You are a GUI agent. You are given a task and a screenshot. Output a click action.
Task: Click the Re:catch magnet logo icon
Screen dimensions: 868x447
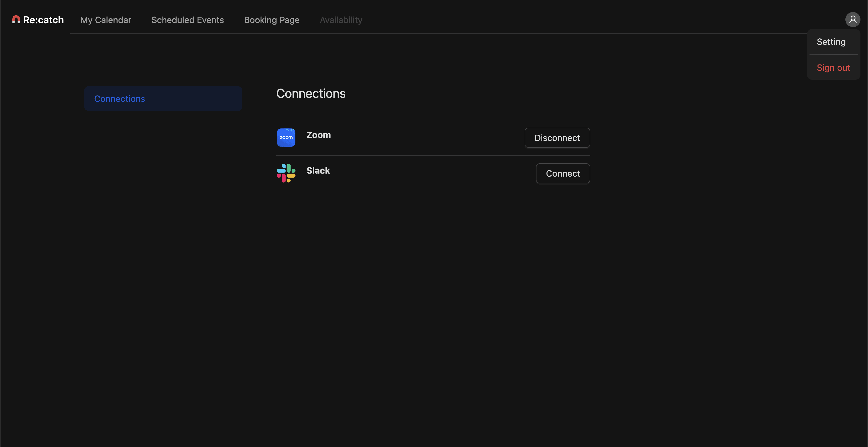click(x=16, y=20)
